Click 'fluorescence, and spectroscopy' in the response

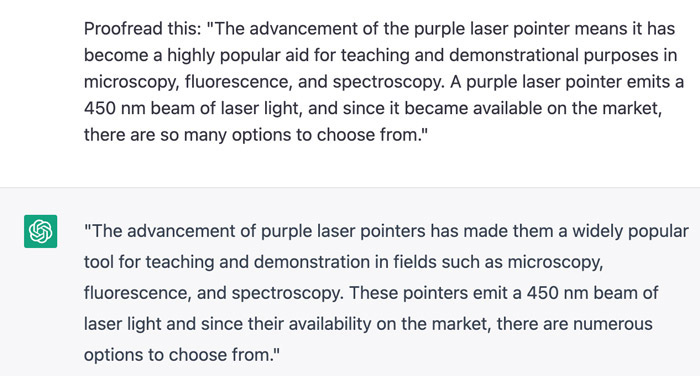click(213, 293)
